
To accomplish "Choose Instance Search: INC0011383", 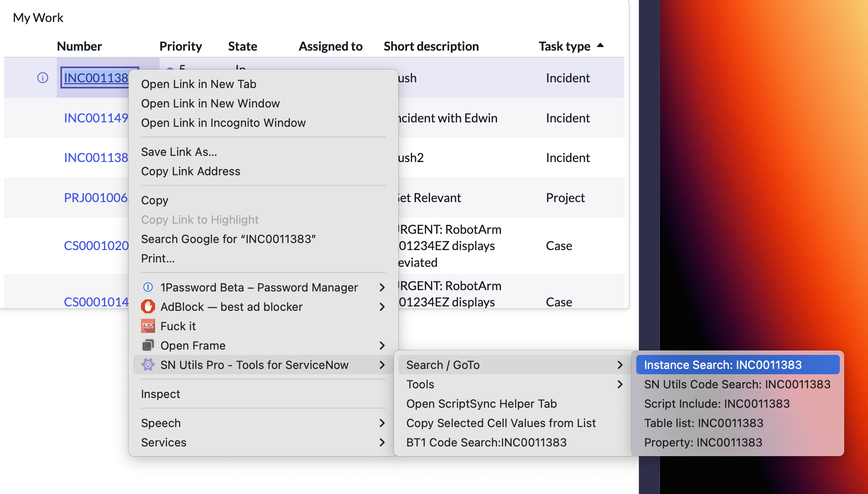I will click(723, 365).
